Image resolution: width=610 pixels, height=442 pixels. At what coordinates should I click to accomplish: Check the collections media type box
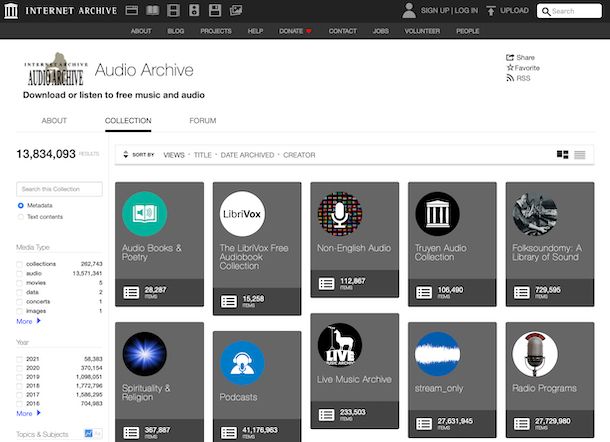coord(19,264)
